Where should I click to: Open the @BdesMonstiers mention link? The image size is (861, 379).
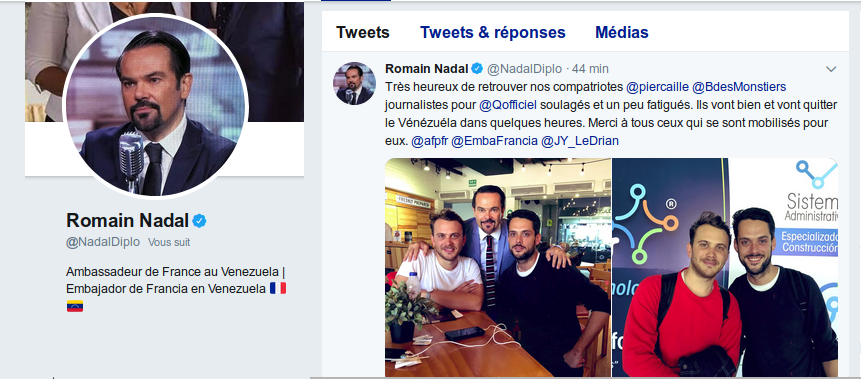pos(739,87)
